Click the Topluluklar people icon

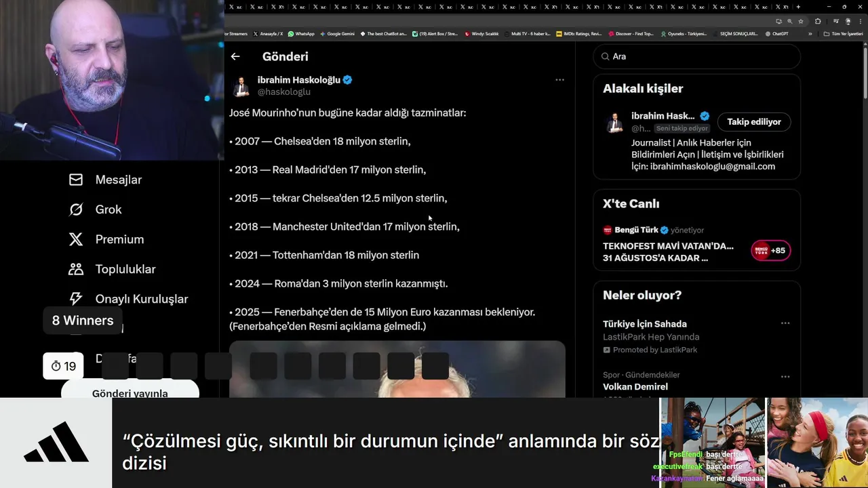tap(76, 269)
